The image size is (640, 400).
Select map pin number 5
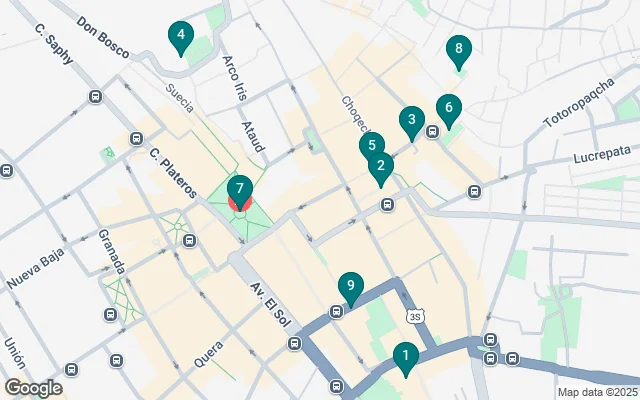pos(371,144)
